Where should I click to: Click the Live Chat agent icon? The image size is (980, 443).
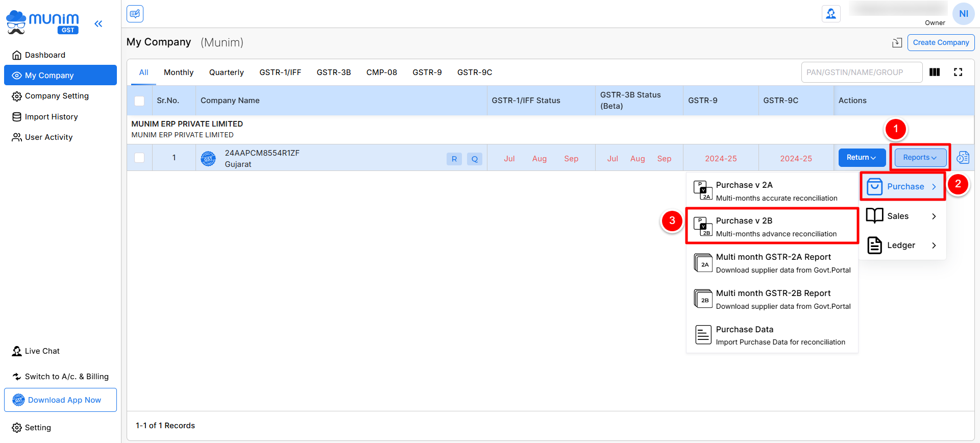pyautogui.click(x=17, y=351)
